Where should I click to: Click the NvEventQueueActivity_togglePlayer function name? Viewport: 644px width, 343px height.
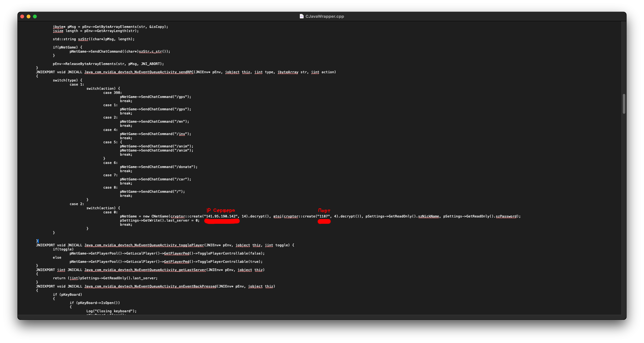pos(144,245)
